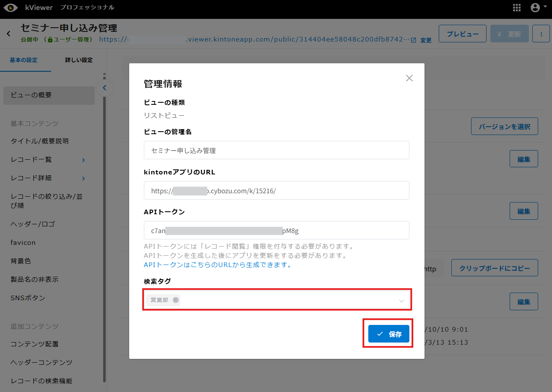552x392 pixels.
Task: Open ヘッダー/ロゴ in the sidebar
Action: (x=33, y=224)
